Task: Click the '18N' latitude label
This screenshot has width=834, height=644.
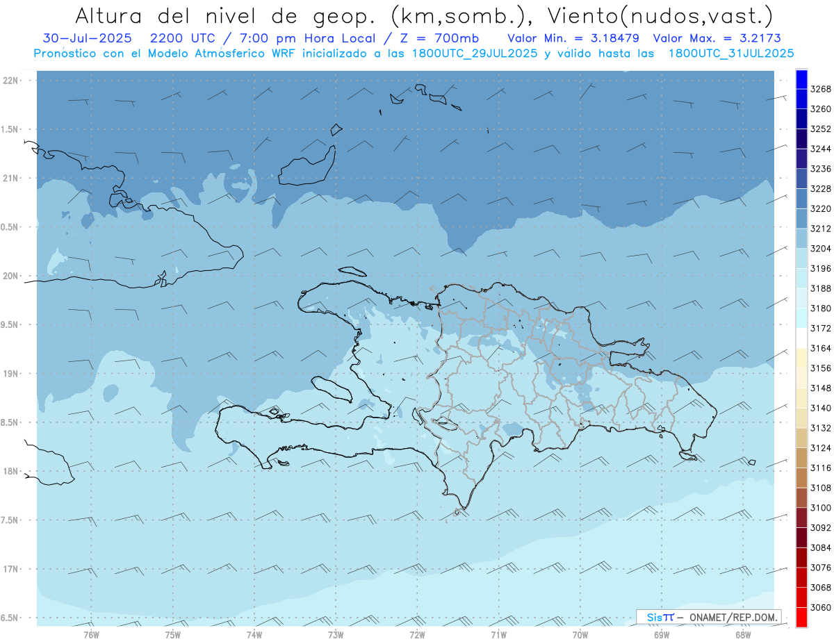Action: click(11, 472)
